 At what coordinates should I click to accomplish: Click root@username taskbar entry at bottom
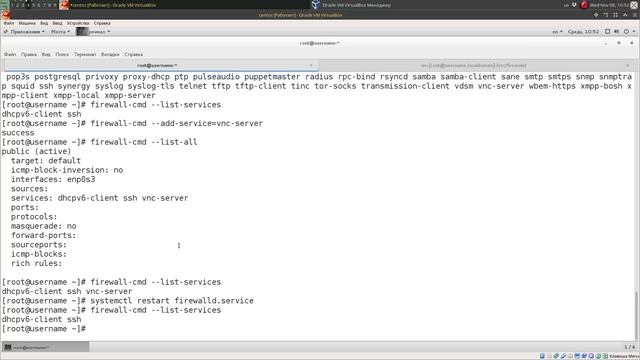tap(45, 347)
